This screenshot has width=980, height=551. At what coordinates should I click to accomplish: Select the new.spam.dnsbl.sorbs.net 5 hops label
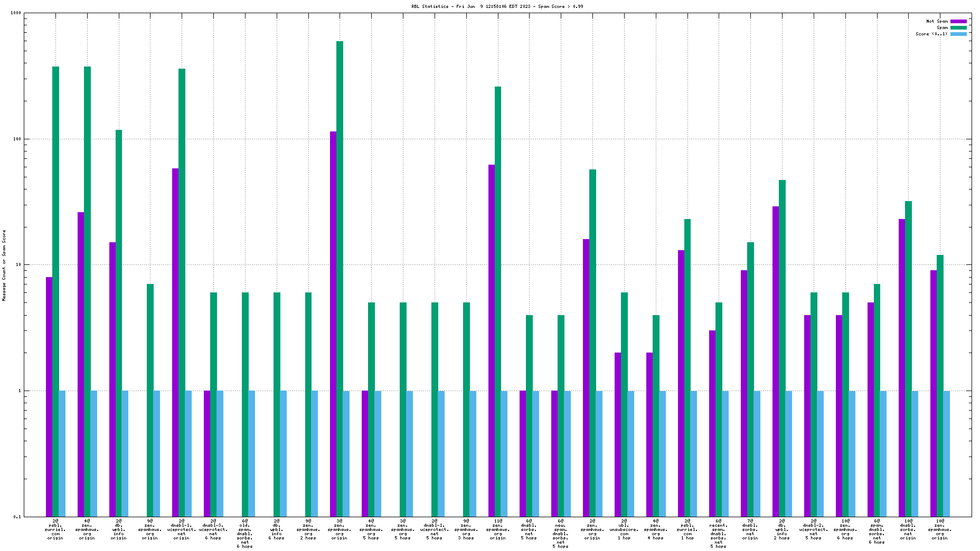(x=561, y=534)
